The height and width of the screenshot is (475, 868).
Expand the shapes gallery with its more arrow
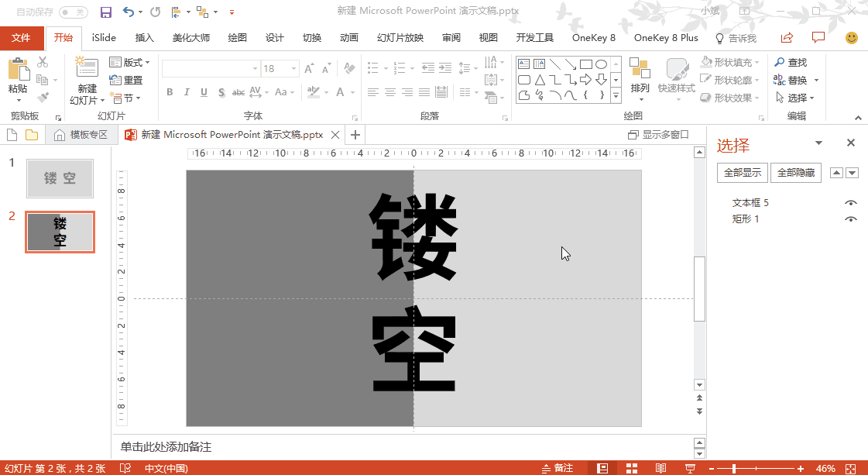[616, 96]
